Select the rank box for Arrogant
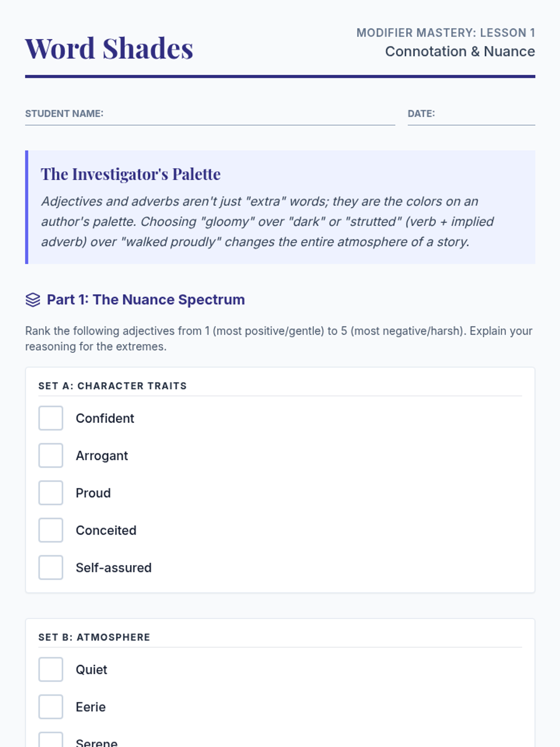The height and width of the screenshot is (747, 560). pyautogui.click(x=51, y=456)
